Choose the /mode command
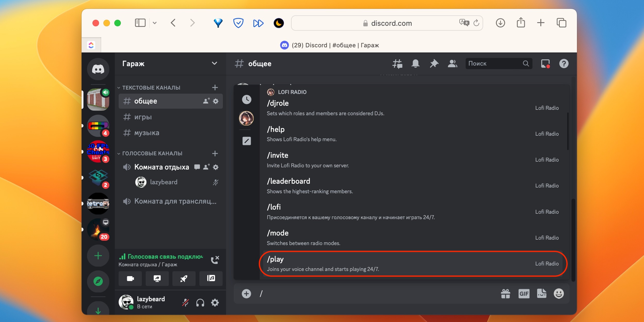644x322 pixels. tap(413, 238)
